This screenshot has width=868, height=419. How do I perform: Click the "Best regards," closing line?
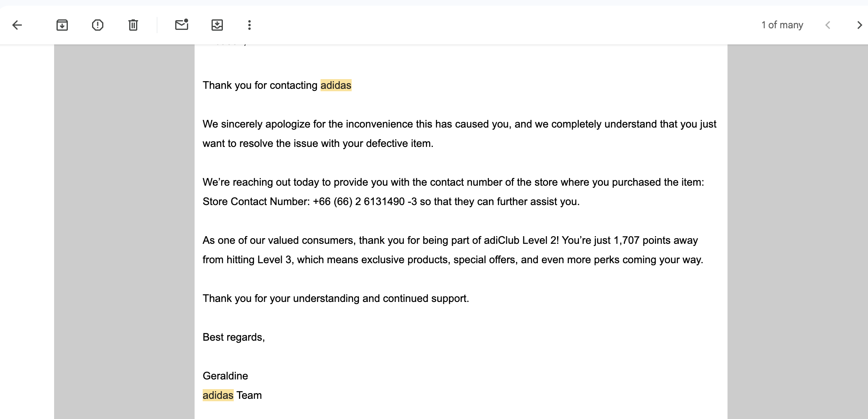point(234,337)
